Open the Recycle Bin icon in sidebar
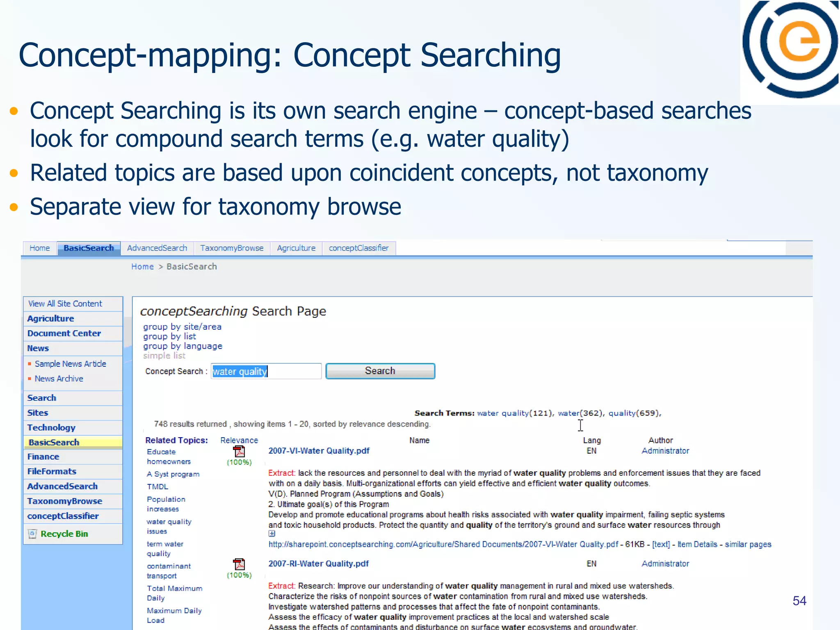 32,534
